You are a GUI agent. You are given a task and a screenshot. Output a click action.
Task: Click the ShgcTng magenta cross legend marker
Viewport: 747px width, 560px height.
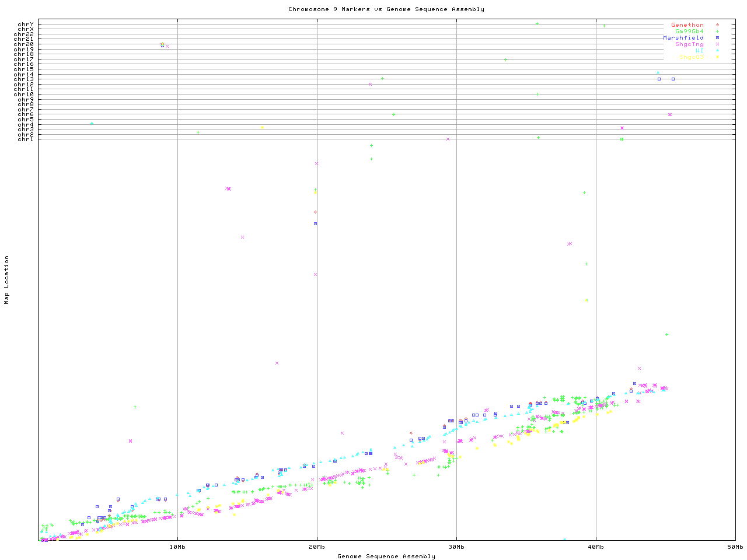(x=717, y=44)
